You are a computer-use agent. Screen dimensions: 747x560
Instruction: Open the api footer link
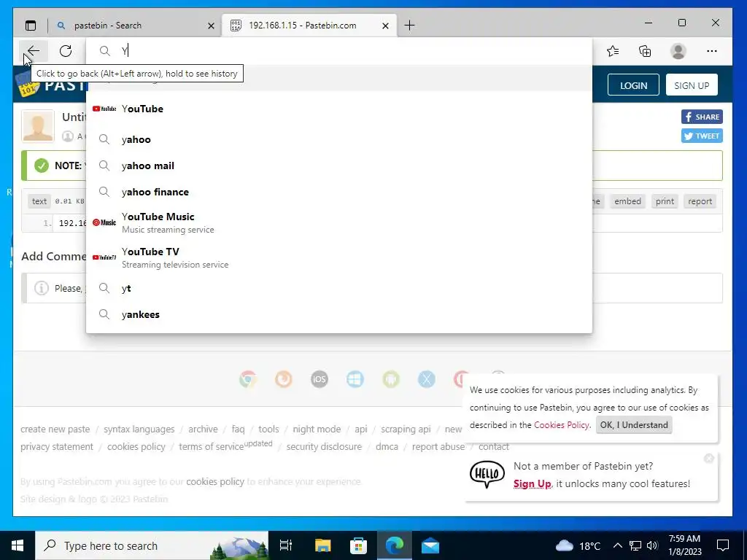(x=361, y=429)
